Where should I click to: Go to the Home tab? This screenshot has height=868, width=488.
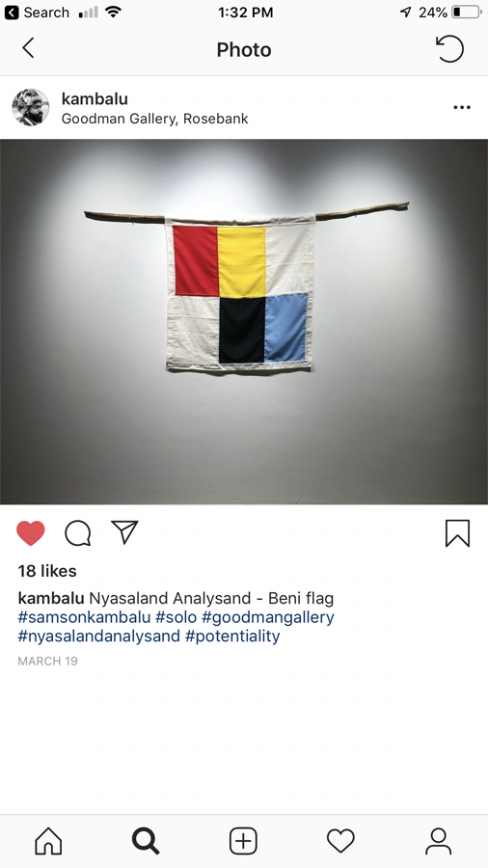coord(48,841)
